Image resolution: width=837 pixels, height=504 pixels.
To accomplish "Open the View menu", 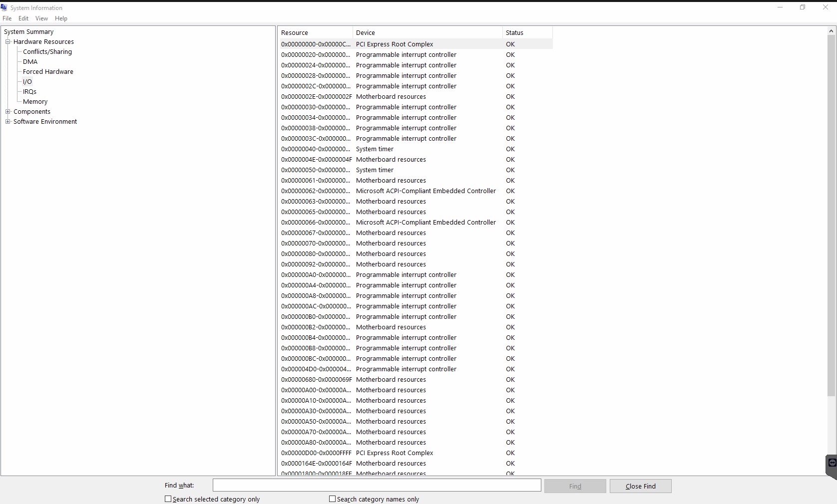I will pyautogui.click(x=41, y=18).
